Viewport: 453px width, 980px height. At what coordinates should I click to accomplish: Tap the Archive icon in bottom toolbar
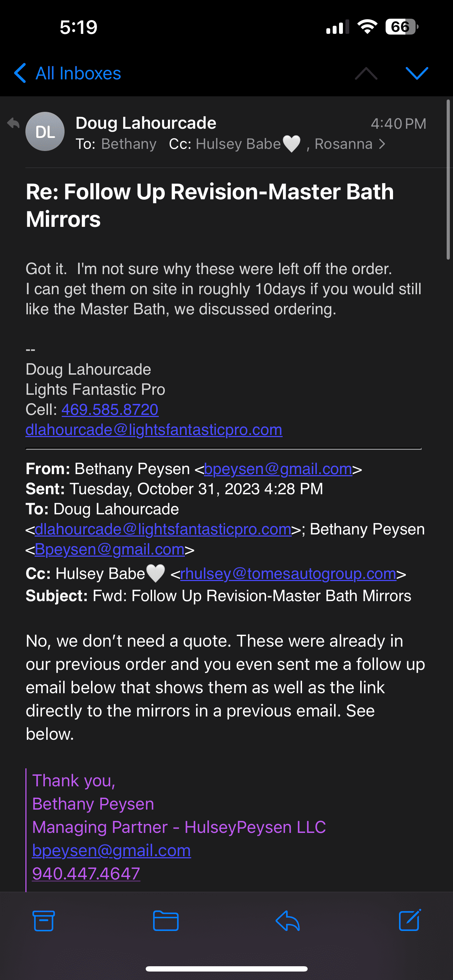tap(43, 921)
